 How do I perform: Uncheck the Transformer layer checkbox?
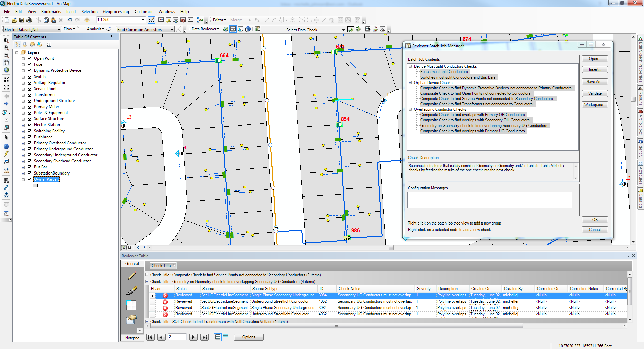click(x=30, y=95)
